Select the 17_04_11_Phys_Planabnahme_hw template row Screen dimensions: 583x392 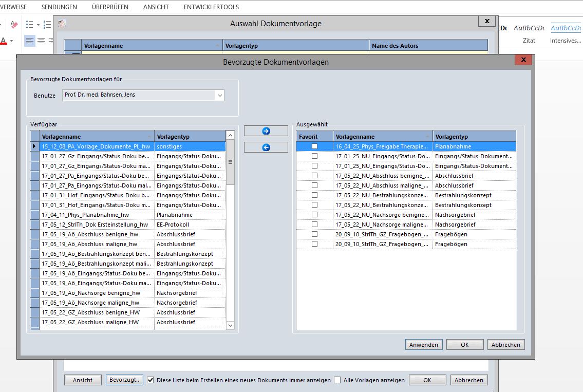95,215
